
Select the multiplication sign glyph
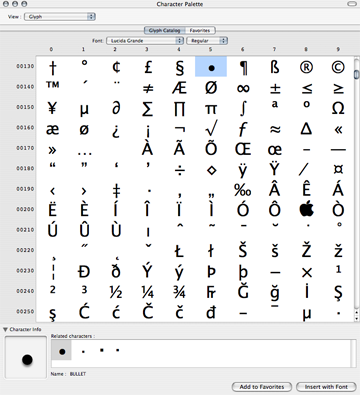click(x=306, y=273)
